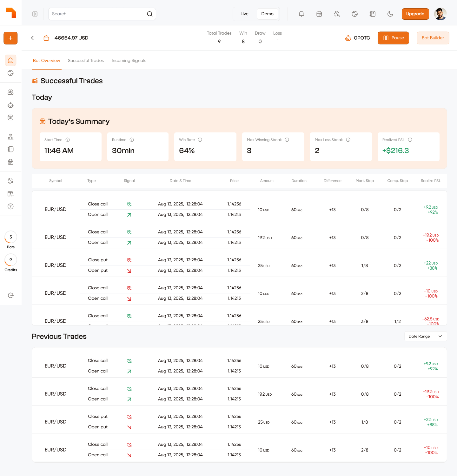Screen dimensions: 457x476
Task: Open the user profile avatar
Action: [440, 14]
